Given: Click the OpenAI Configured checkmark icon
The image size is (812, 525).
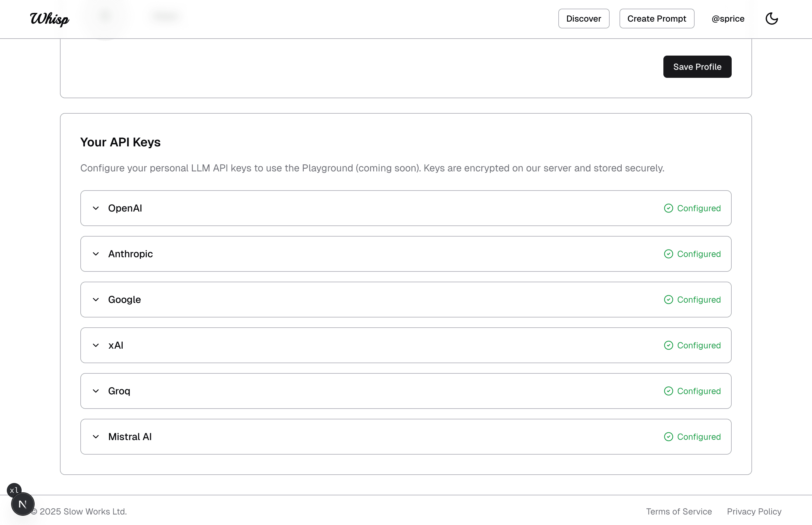Looking at the screenshot, I should [x=668, y=208].
